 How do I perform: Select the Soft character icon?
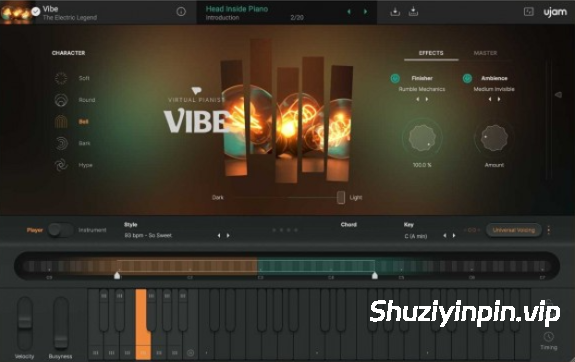(61, 78)
